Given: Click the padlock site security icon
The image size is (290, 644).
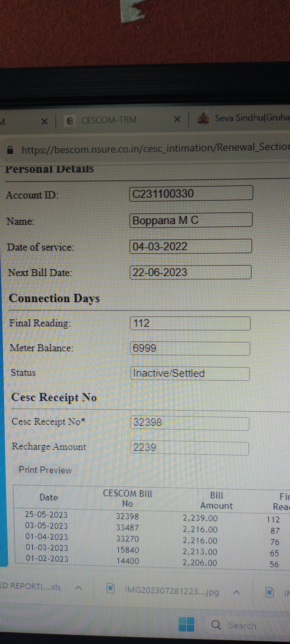Looking at the screenshot, I should 10,150.
